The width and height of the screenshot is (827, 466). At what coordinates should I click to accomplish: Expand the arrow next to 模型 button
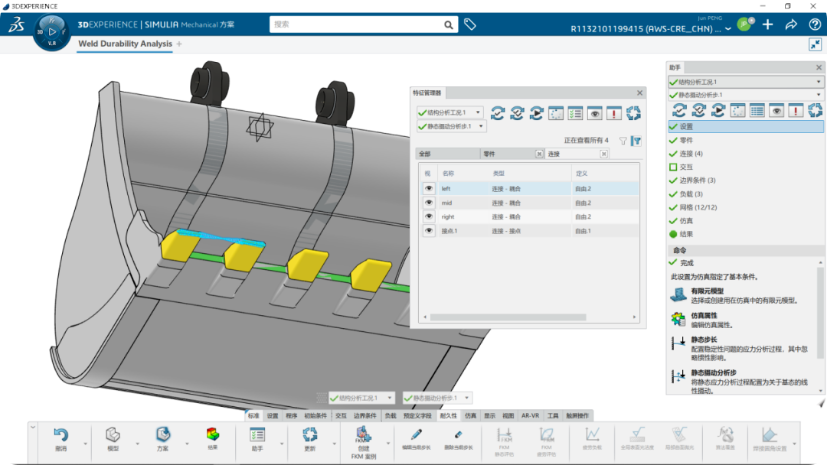[x=137, y=444]
